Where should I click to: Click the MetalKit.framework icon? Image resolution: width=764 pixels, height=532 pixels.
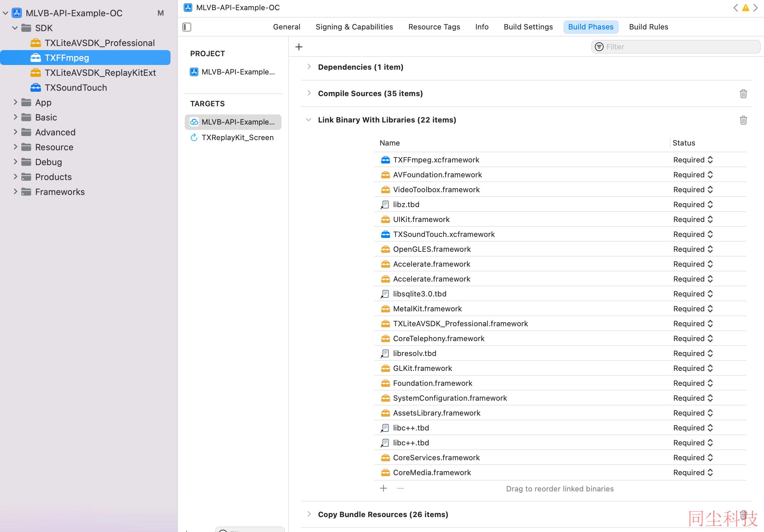(385, 309)
